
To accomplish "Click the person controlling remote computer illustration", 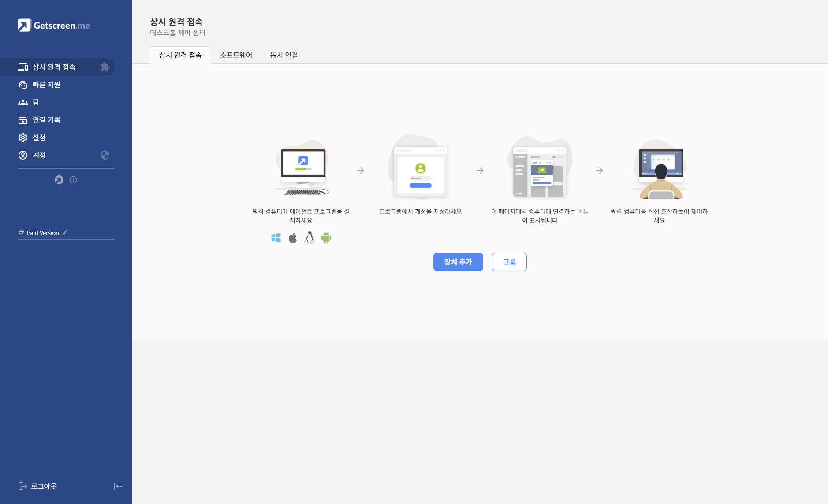I will (x=660, y=170).
